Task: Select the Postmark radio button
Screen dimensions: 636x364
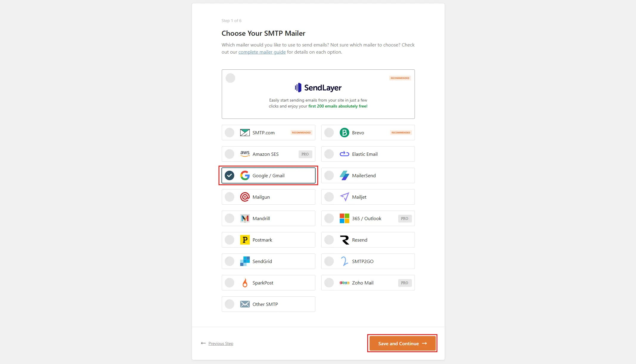Action: tap(229, 240)
